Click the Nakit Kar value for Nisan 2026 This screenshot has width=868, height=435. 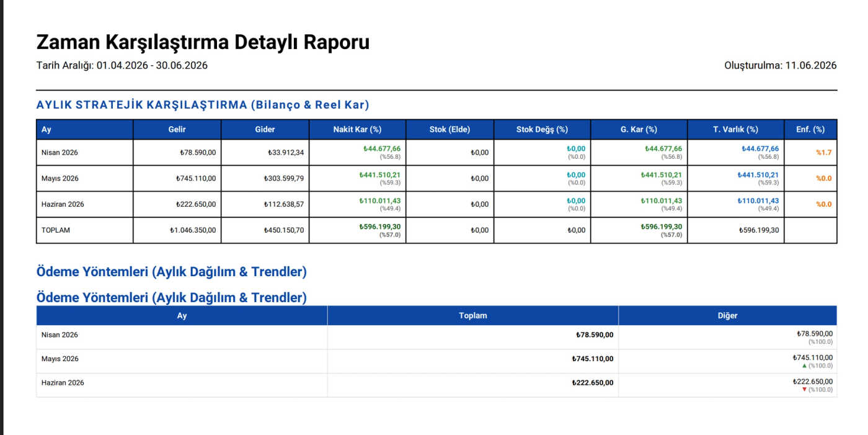[382, 149]
